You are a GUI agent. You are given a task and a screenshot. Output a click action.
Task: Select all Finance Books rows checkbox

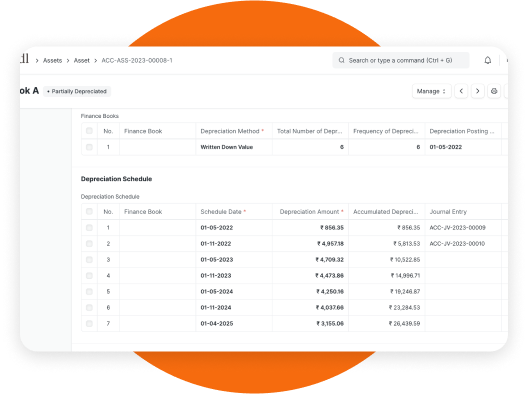[89, 131]
